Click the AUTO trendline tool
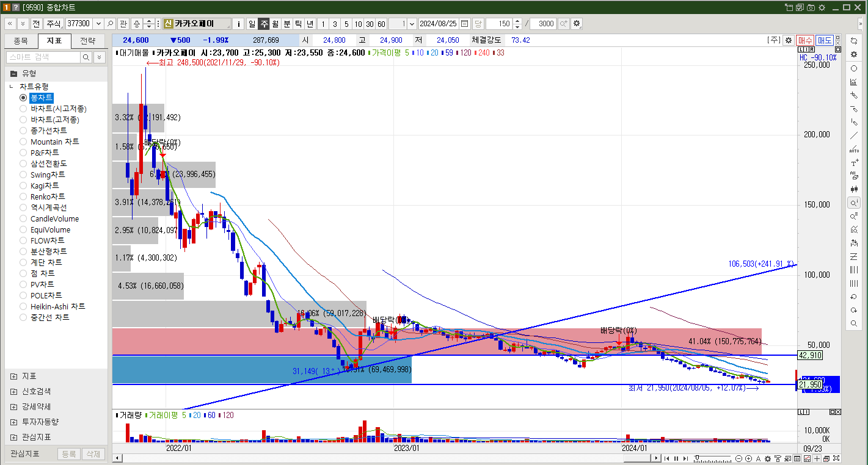Screen dimensions: 868x465 coord(854,149)
